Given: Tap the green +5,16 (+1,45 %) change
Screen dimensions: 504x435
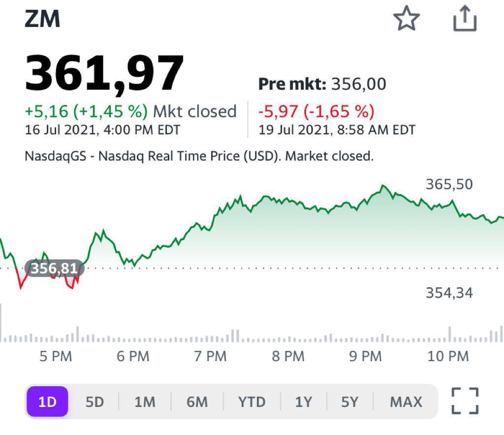Looking at the screenshot, I should pyautogui.click(x=86, y=111).
